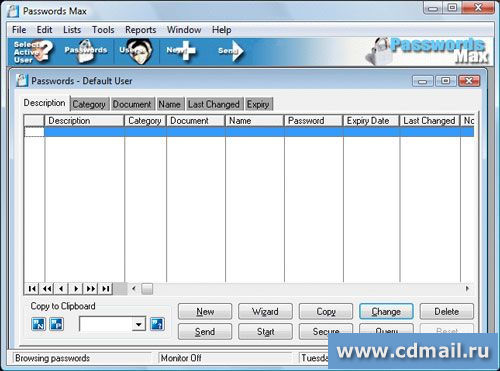The height and width of the screenshot is (371, 500).
Task: Open the Reports menu
Action: 141,30
